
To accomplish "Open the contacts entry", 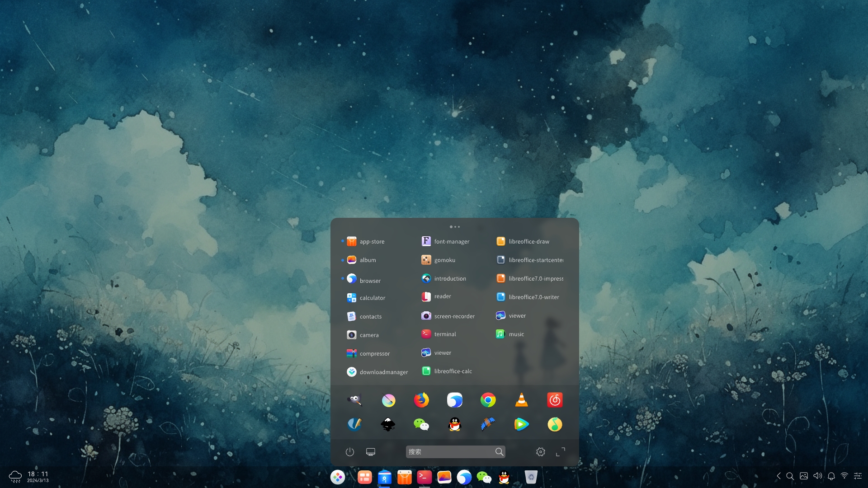I will (x=364, y=316).
